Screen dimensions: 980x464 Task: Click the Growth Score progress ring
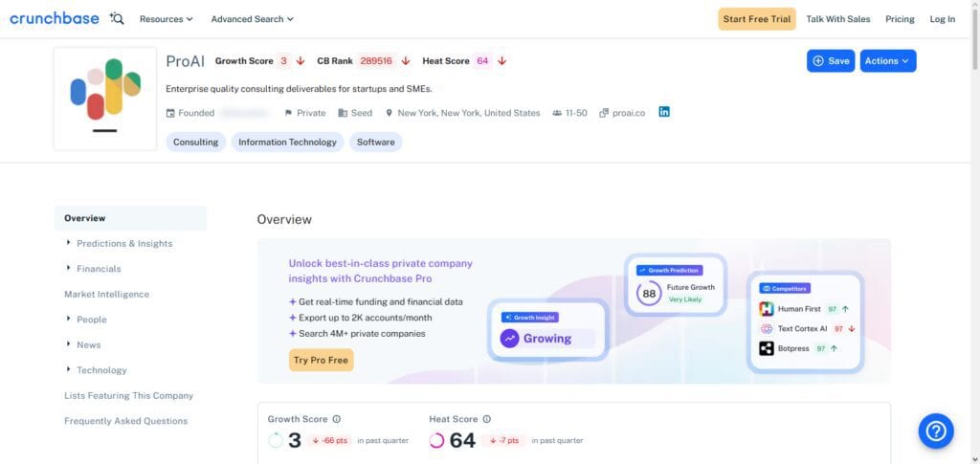coord(276,441)
